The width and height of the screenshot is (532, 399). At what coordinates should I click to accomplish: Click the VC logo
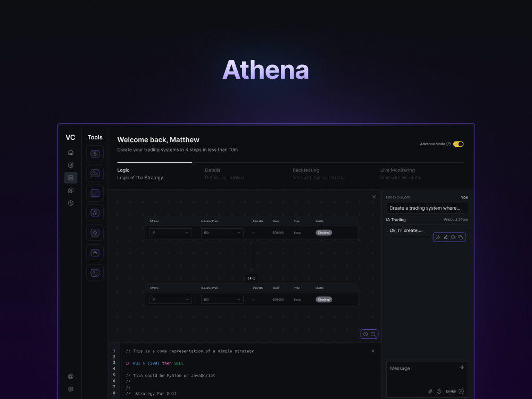coord(70,137)
